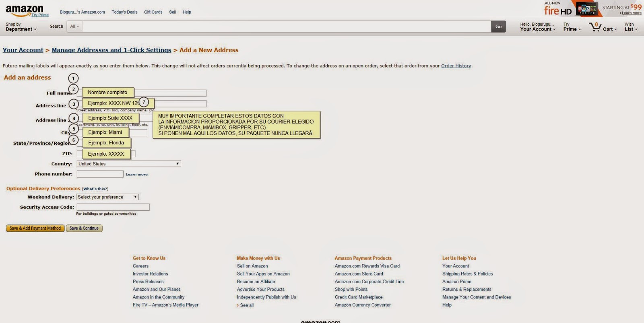644x323 pixels.
Task: Expand Shop by Department menu
Action: [21, 27]
